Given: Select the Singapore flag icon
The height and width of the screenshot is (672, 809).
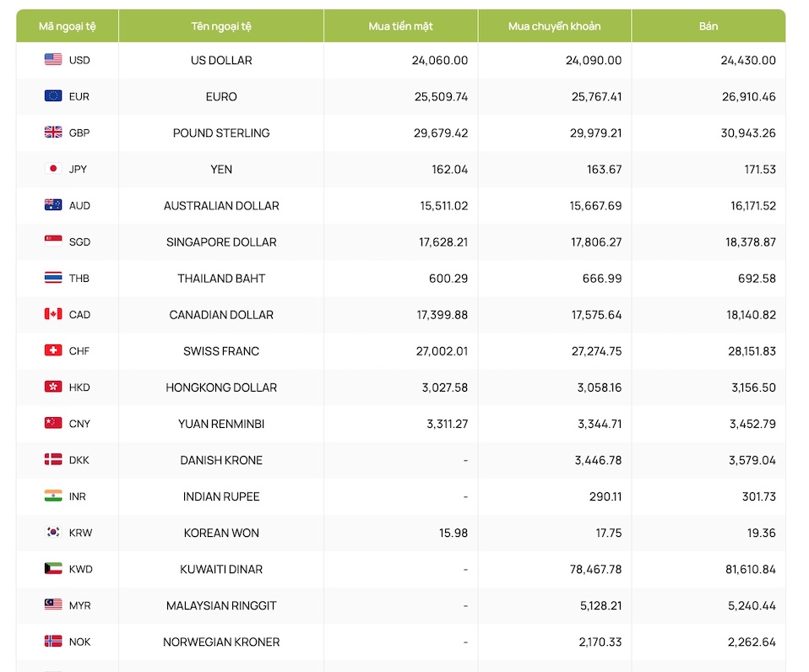Looking at the screenshot, I should pos(53,241).
